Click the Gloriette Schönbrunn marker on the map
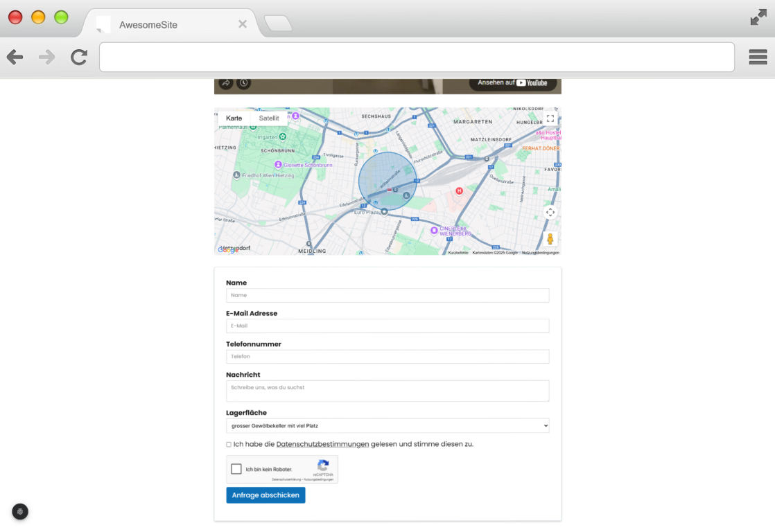 tap(278, 164)
